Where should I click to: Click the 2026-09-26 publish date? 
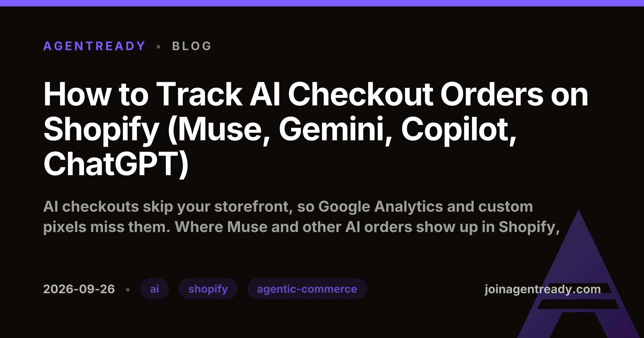pos(79,289)
